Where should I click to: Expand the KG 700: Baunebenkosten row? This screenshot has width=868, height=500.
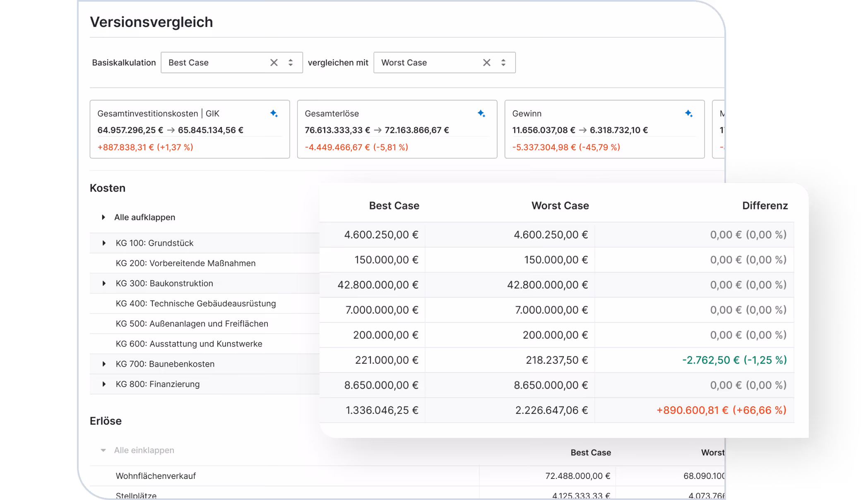[104, 364]
